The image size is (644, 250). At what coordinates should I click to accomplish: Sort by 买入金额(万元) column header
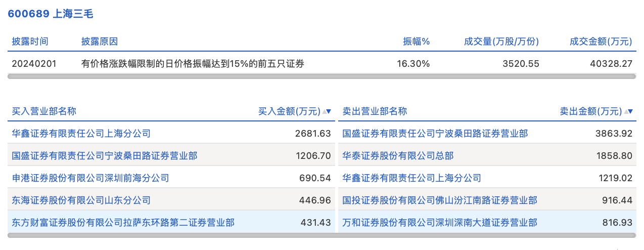click(x=289, y=112)
